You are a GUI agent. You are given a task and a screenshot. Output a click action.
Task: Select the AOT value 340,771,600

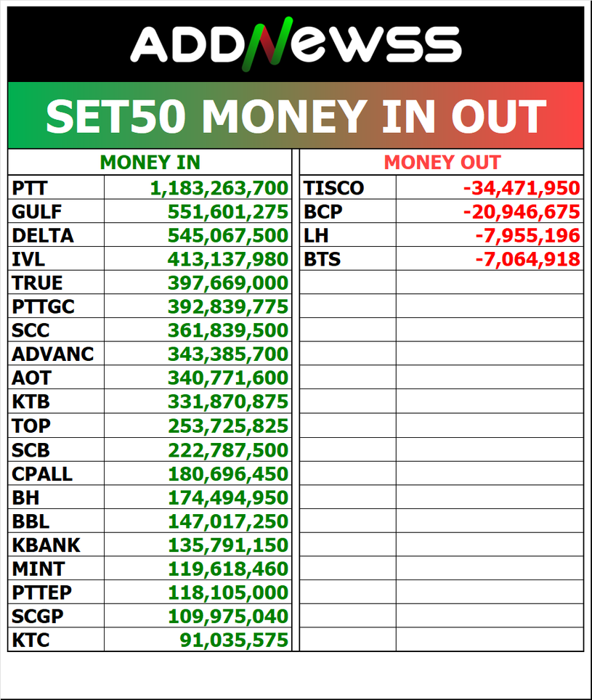(228, 378)
